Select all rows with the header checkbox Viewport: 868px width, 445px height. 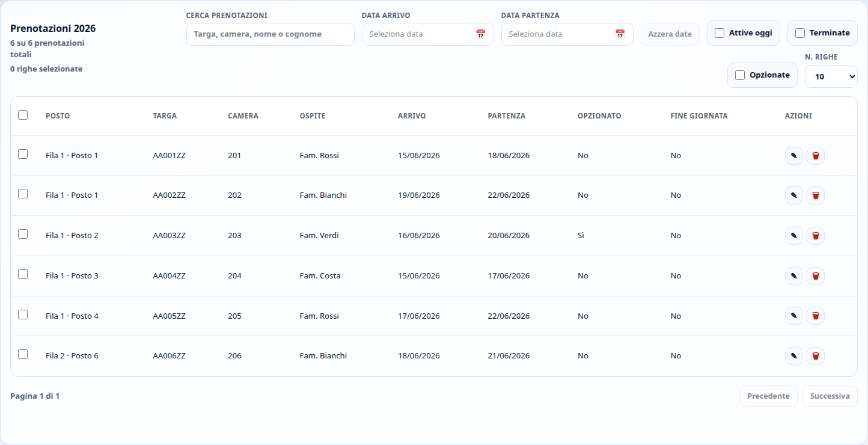(x=23, y=115)
